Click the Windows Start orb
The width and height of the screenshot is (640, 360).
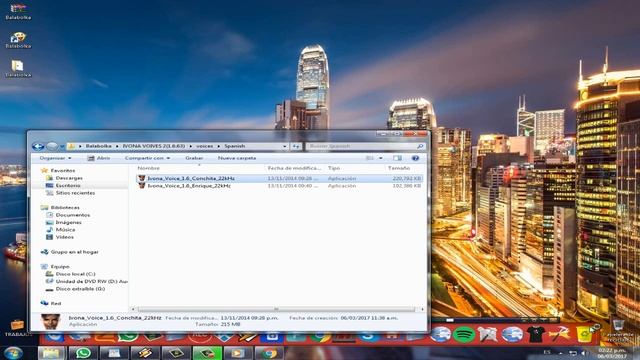pos(13,353)
